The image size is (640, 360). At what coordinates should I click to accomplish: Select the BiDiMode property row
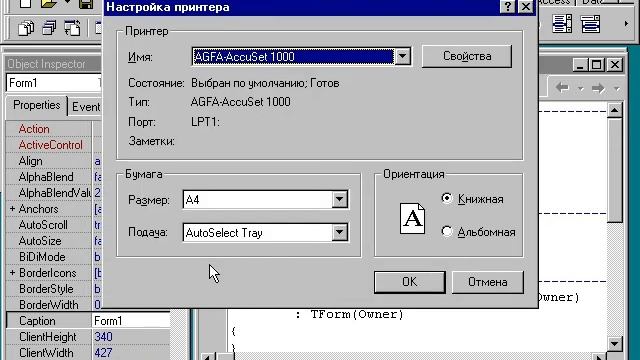pos(53,257)
